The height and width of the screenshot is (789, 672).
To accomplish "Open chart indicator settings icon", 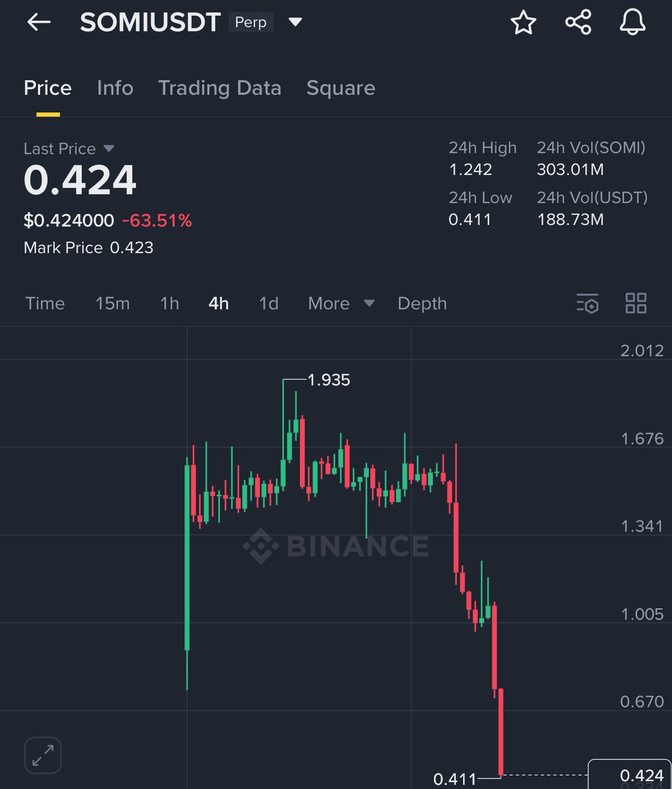I will [x=587, y=303].
